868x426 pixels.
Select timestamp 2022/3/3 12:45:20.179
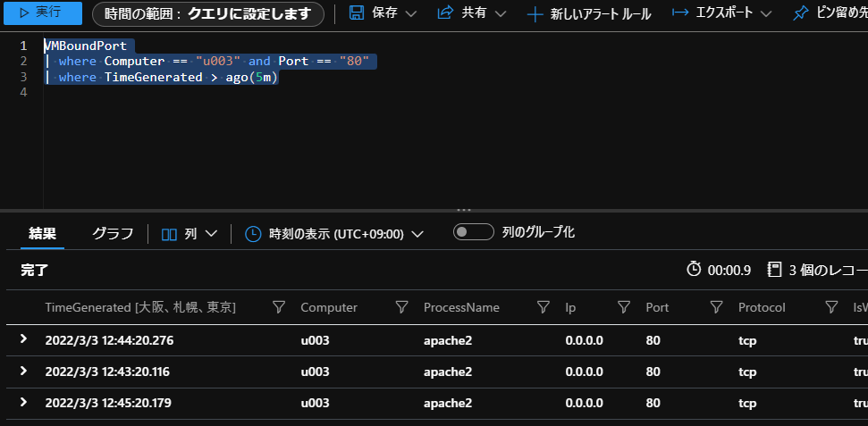point(108,404)
